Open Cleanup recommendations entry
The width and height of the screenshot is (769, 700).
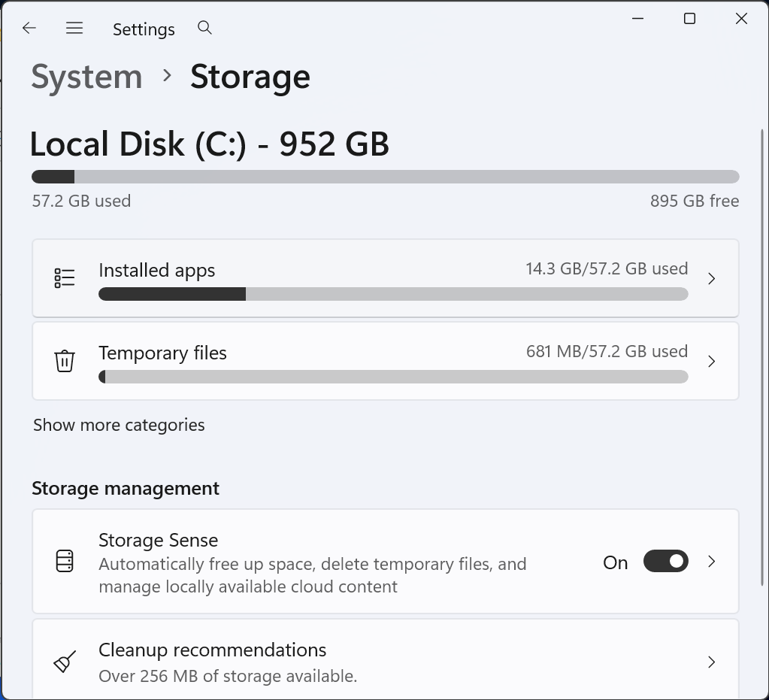pyautogui.click(x=213, y=650)
